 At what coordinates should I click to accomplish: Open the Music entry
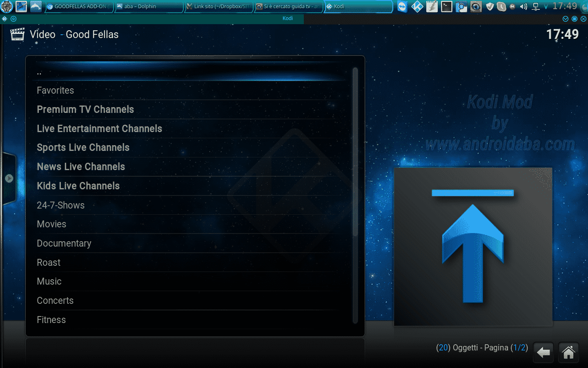tap(192, 281)
